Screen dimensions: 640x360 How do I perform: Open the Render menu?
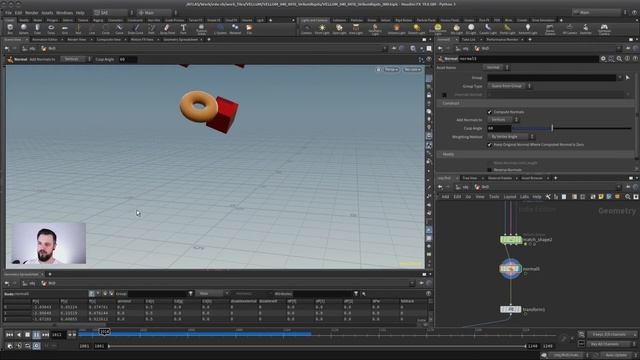tap(31, 13)
